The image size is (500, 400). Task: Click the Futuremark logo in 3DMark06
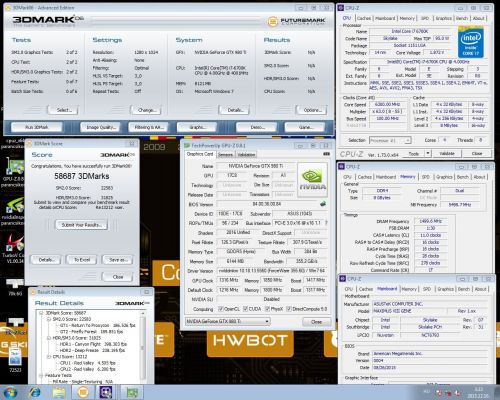tap(296, 22)
